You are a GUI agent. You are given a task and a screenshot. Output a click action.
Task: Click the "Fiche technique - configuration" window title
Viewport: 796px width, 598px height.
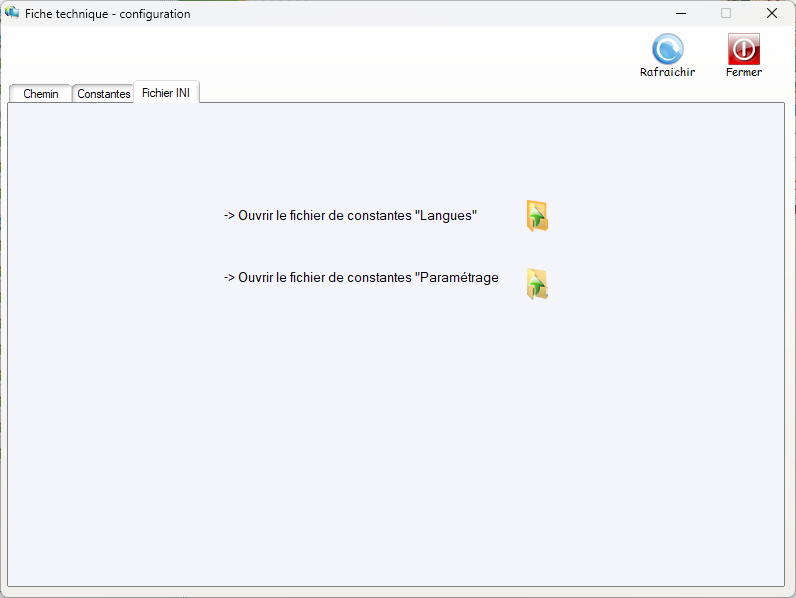[107, 14]
